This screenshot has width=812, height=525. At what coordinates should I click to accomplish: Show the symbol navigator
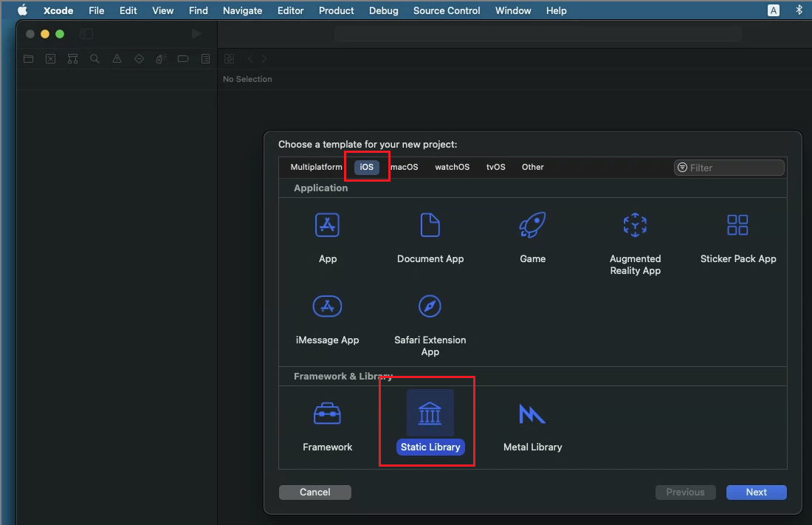tap(72, 58)
